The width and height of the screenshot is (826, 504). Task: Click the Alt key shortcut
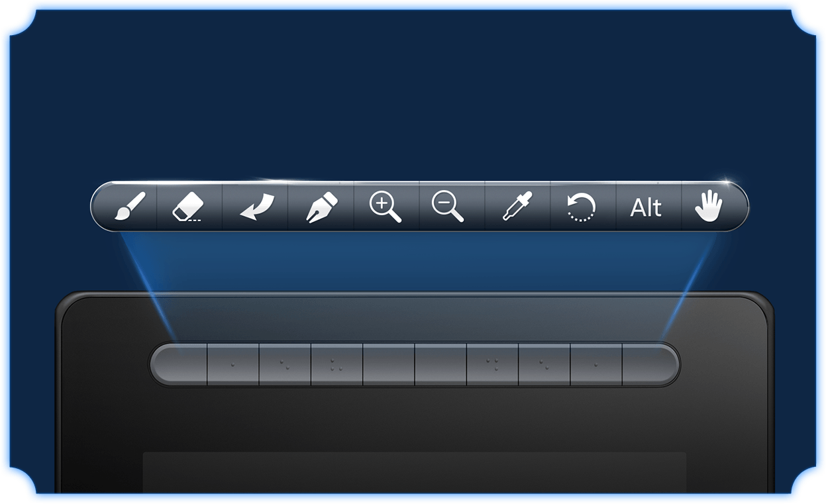(x=646, y=208)
